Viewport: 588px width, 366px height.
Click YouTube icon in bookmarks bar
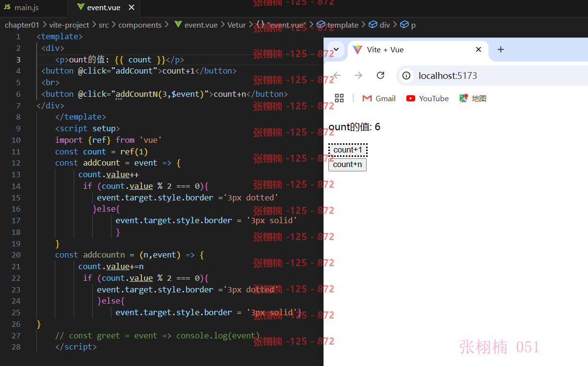(x=411, y=98)
